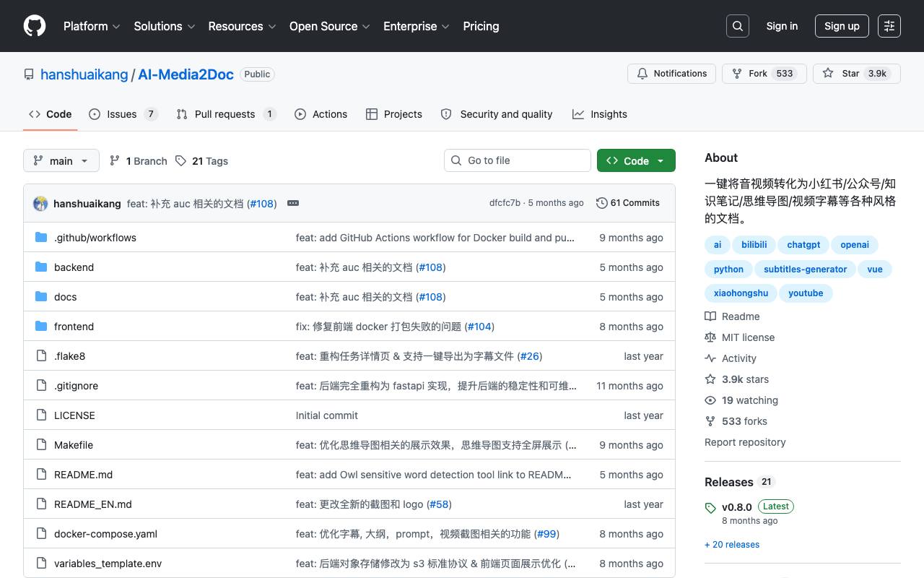Expand the Enterprise menu
The width and height of the screenshot is (924, 578).
417,26
